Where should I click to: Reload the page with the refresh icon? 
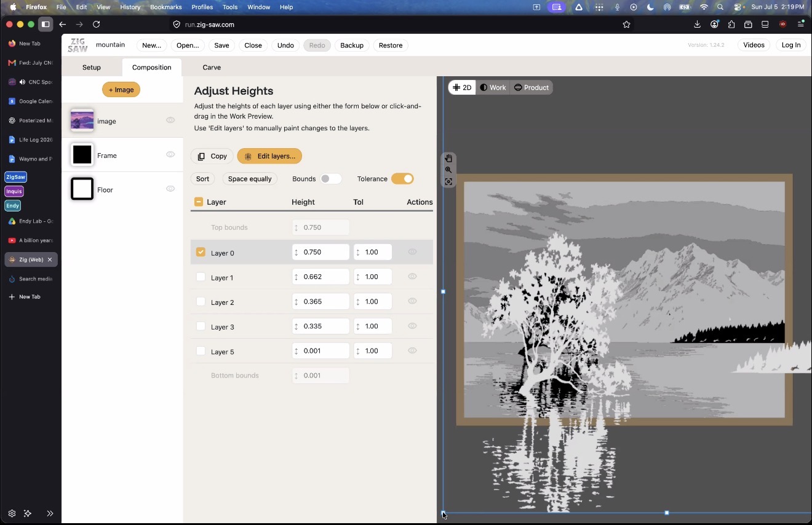click(x=96, y=25)
